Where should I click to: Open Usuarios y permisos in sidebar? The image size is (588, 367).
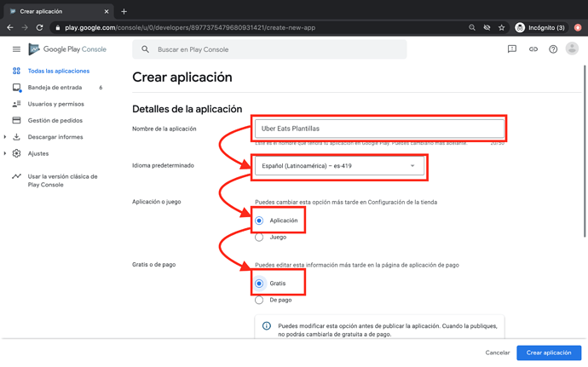[55, 104]
